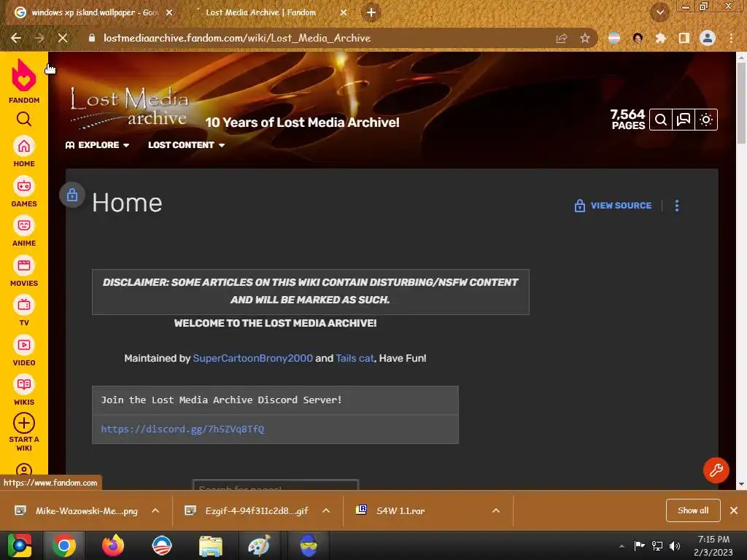Expand the Explore menu
747x560 pixels.
click(x=97, y=145)
